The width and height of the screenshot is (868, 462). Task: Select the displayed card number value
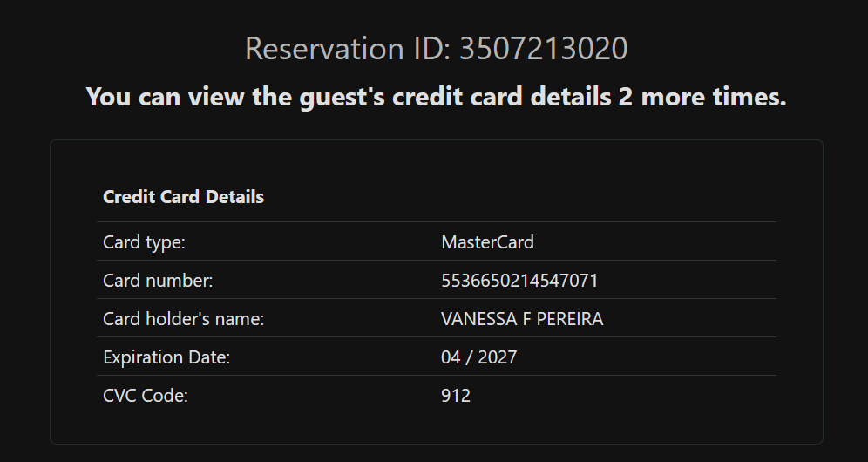pos(519,281)
